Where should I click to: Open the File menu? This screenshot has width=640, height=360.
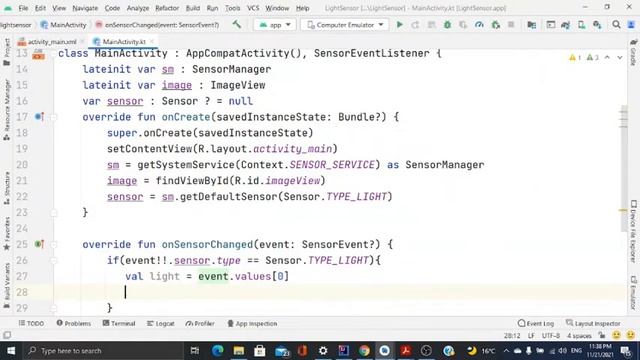coord(23,8)
